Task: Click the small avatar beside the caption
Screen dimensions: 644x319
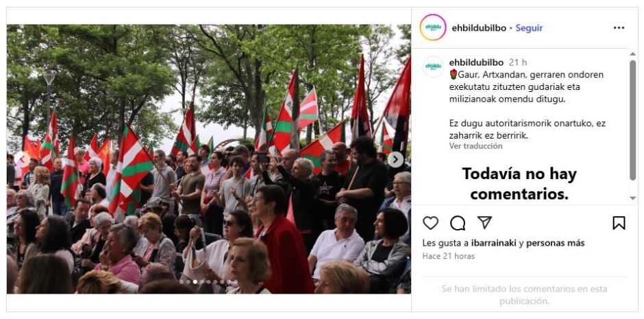Action: click(x=433, y=67)
